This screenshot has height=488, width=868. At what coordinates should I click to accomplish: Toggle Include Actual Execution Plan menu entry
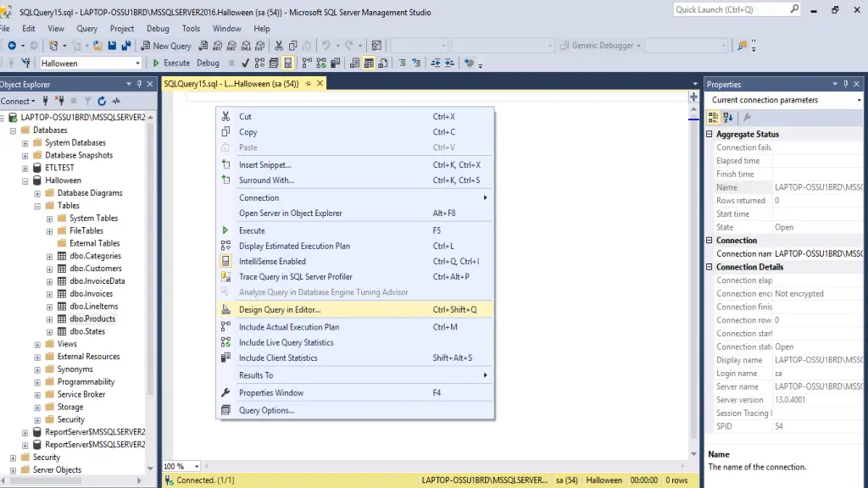tap(355, 327)
